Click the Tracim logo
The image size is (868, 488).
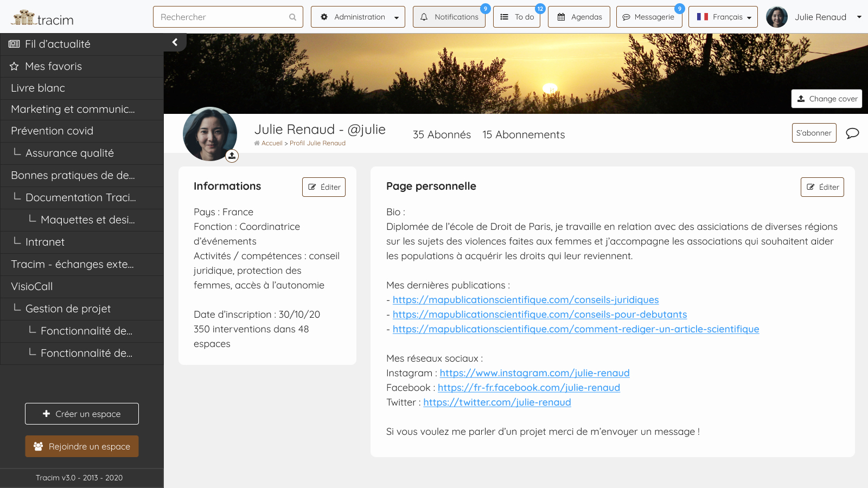pyautogui.click(x=42, y=18)
